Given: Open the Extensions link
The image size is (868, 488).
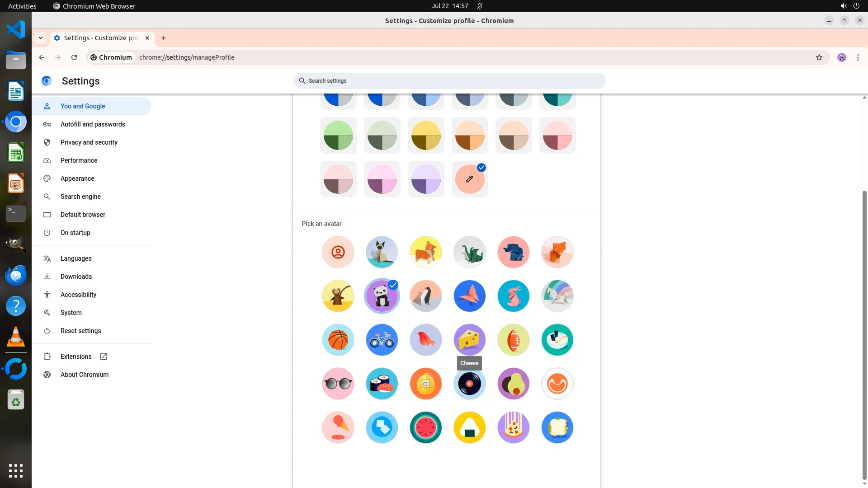Looking at the screenshot, I should pyautogui.click(x=76, y=357).
